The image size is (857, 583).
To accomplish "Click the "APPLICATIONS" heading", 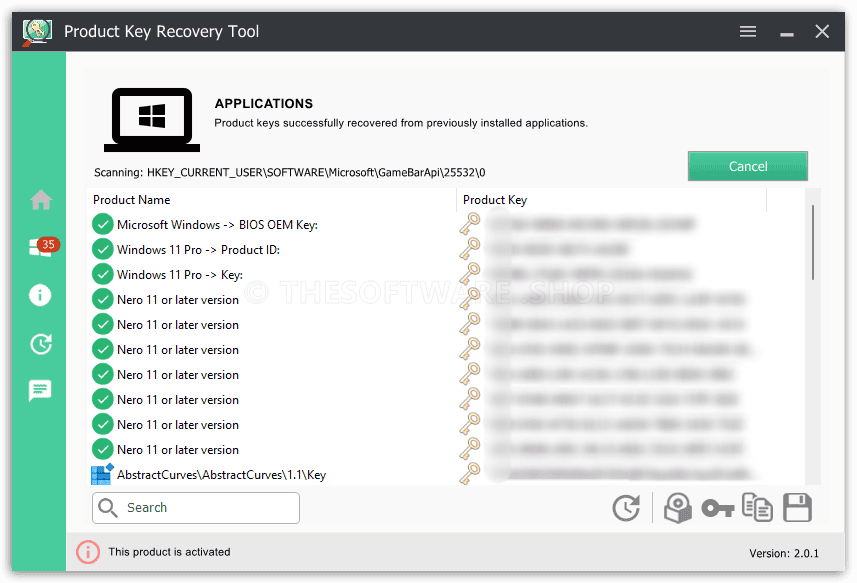I will [x=263, y=104].
